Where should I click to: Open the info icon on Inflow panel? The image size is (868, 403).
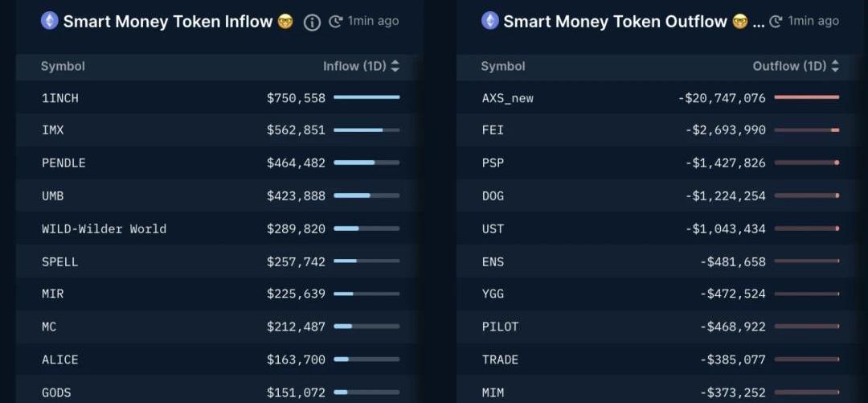[312, 23]
